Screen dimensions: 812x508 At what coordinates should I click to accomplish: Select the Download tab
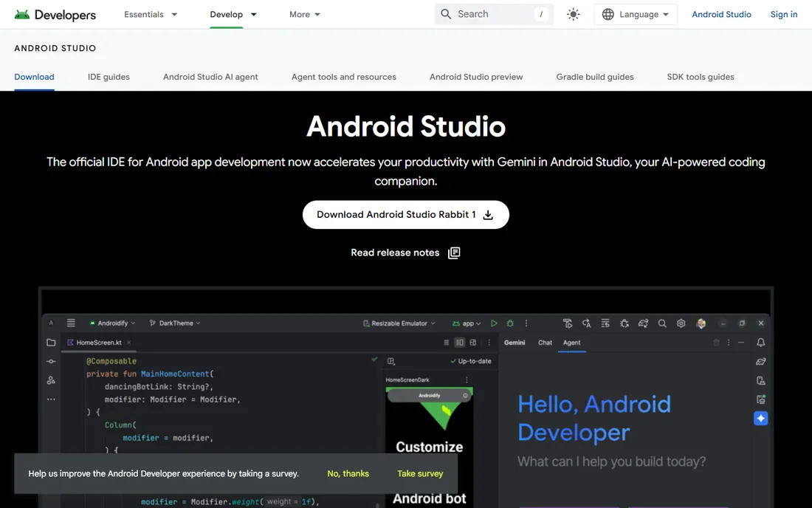click(x=34, y=77)
